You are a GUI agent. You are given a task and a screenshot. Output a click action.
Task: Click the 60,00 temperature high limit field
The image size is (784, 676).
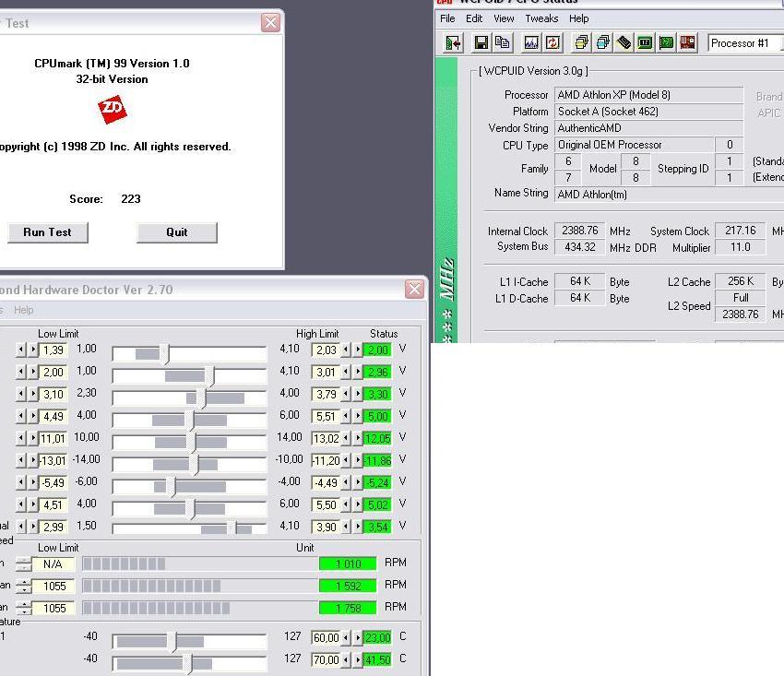(x=326, y=638)
